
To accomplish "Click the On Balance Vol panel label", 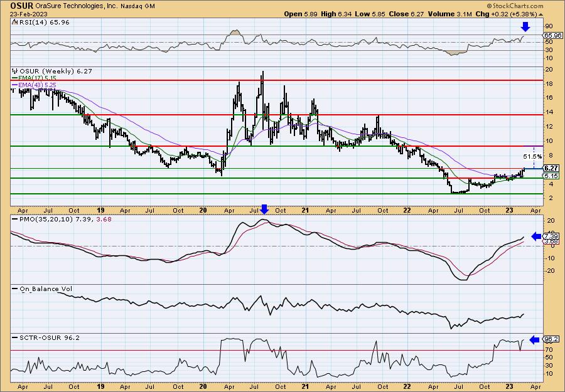I will tap(43, 289).
